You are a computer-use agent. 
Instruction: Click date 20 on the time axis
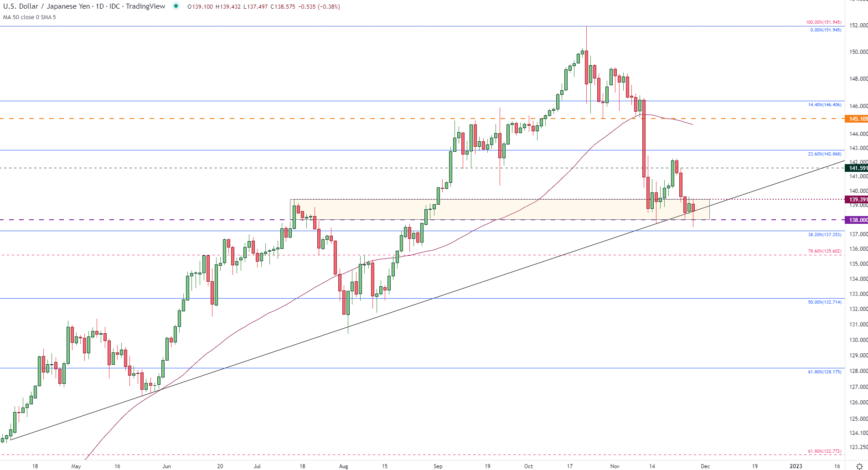[x=220, y=466]
